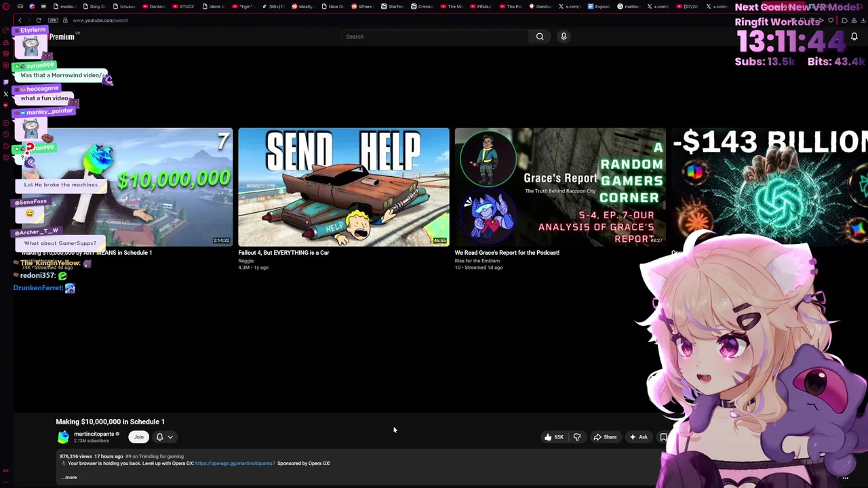Switch to the STUCK browser tab
Image resolution: width=868 pixels, height=488 pixels.
click(183, 6)
